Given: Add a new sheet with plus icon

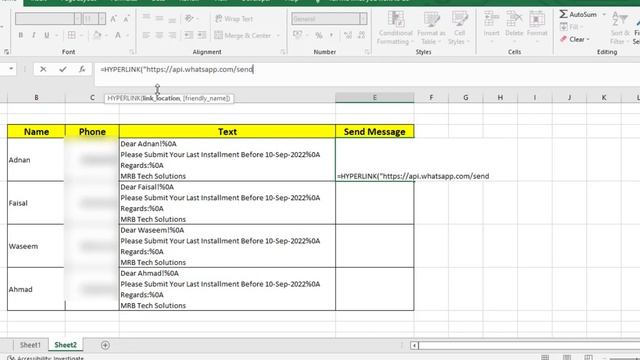Looking at the screenshot, I should click(105, 345).
